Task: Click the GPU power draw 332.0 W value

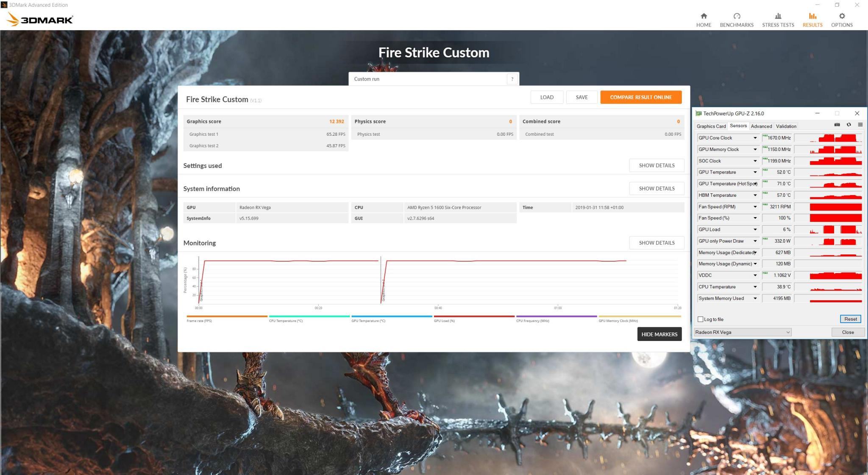Action: (777, 241)
